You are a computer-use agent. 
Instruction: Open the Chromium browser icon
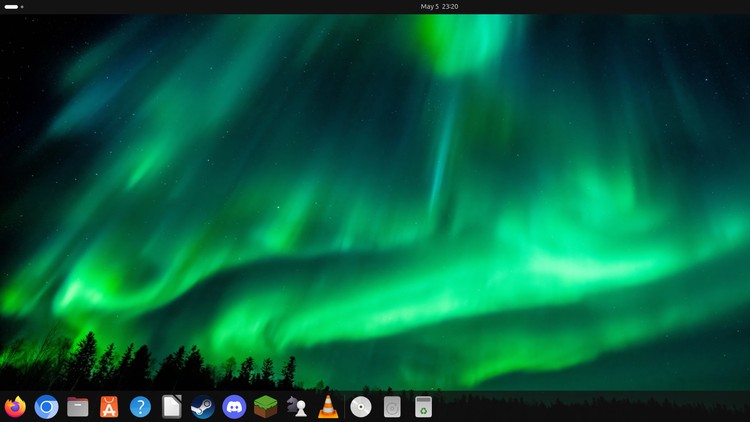coord(46,407)
